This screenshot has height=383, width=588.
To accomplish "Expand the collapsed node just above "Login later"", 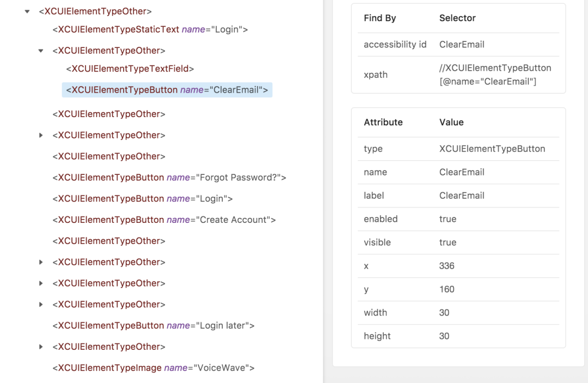I will [x=41, y=304].
